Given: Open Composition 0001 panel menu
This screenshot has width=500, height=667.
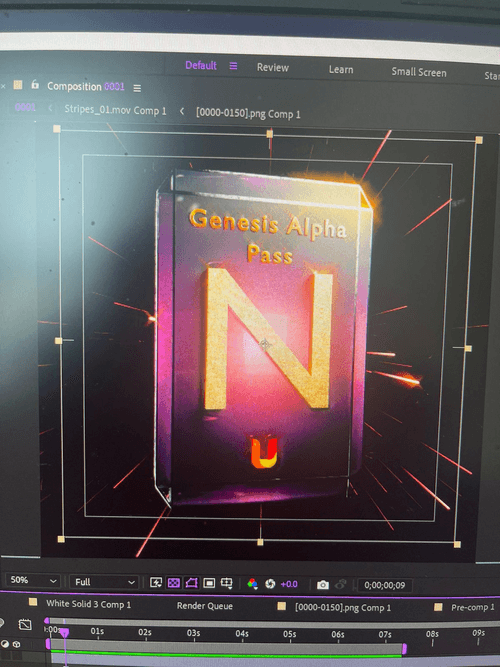Looking at the screenshot, I should tap(137, 88).
